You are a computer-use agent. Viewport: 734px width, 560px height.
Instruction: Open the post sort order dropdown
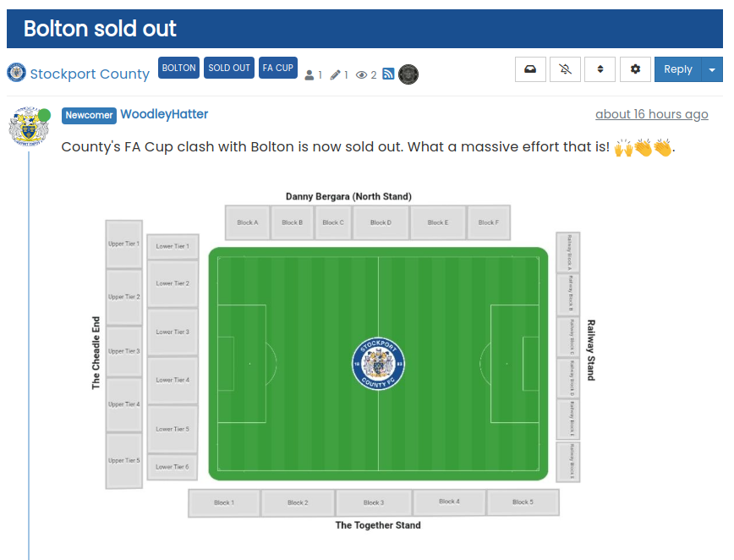[600, 69]
